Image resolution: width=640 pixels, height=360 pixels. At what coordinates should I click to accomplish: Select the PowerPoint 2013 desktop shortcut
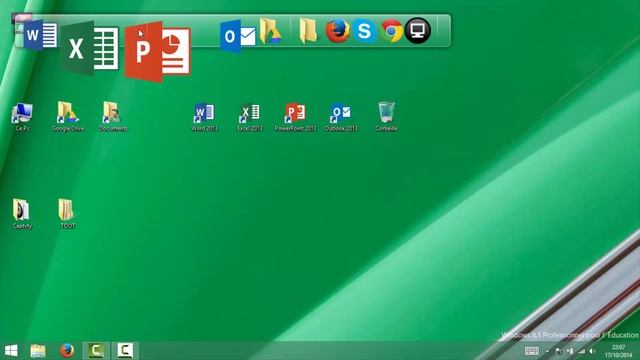pyautogui.click(x=295, y=118)
